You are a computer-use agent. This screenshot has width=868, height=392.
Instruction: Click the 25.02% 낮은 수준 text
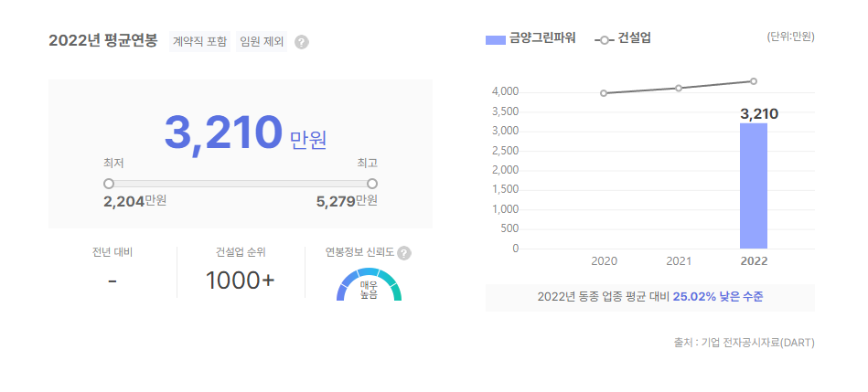point(717,297)
